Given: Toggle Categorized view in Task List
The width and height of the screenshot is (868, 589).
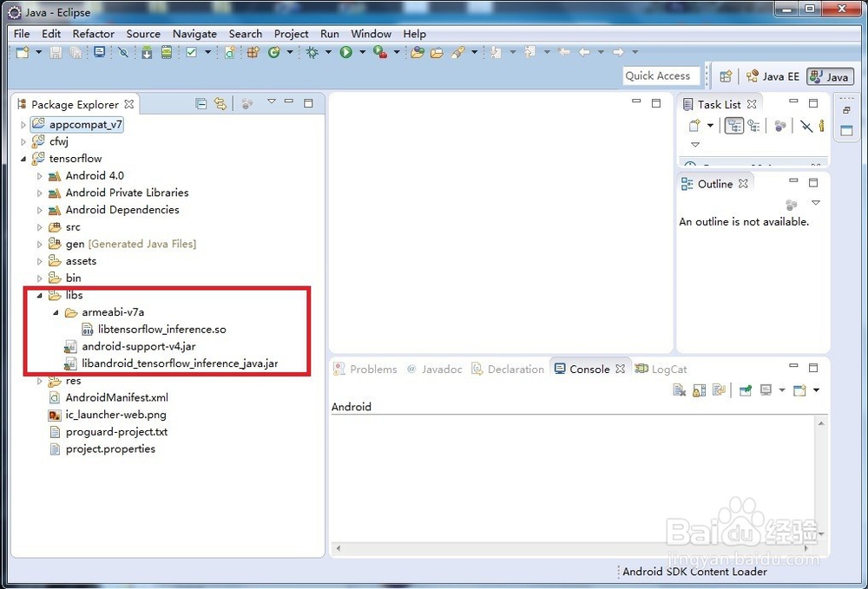Looking at the screenshot, I should pyautogui.click(x=734, y=126).
